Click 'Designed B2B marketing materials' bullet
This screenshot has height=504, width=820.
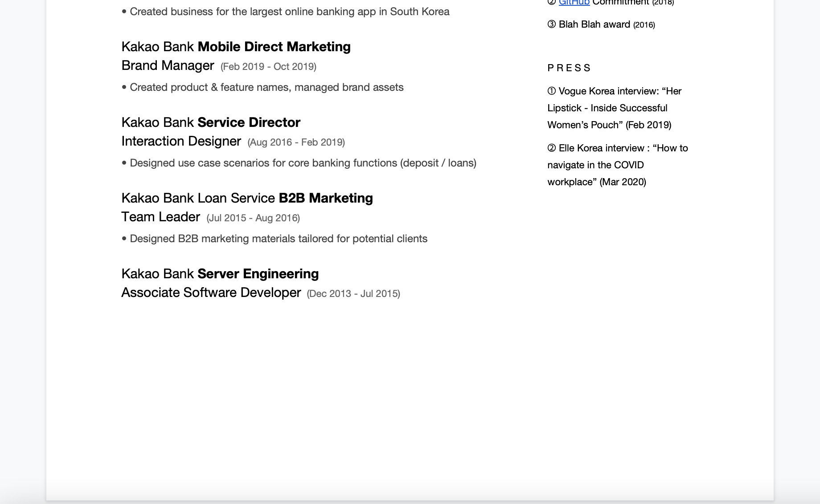pyautogui.click(x=275, y=239)
